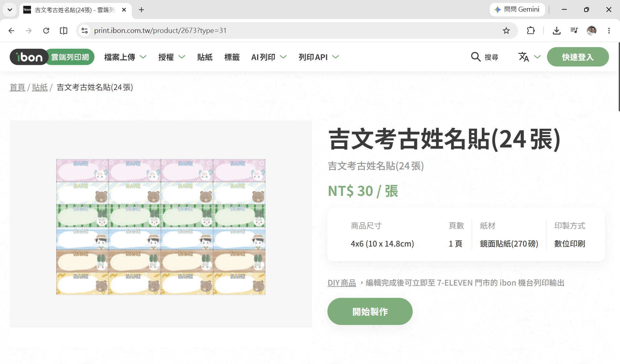Screen dimensions: 620x364
Task: Open the browser downloads icon
Action: 556,31
